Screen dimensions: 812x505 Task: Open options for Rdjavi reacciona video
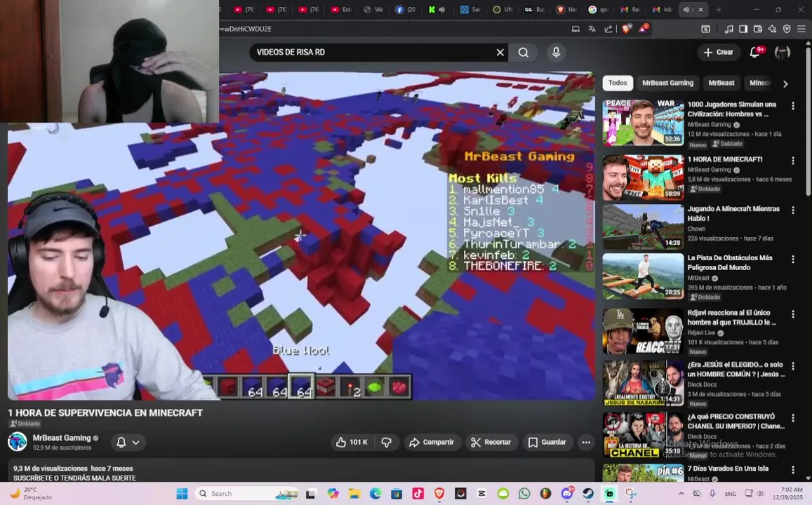(x=793, y=314)
